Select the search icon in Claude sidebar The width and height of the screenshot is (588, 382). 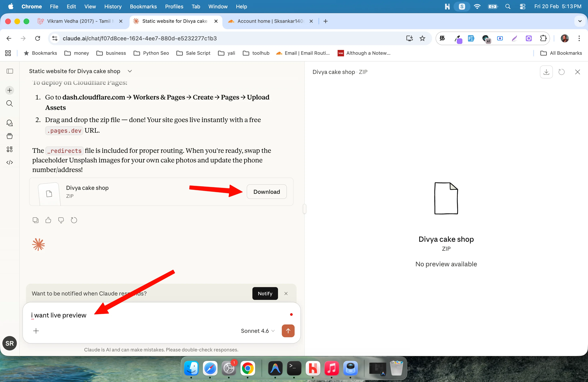[x=9, y=104]
